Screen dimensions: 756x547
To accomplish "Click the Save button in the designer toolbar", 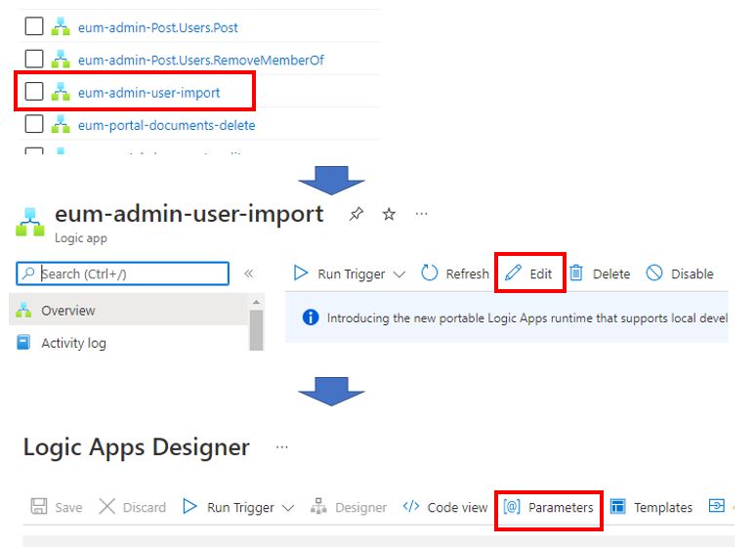I will click(56, 507).
